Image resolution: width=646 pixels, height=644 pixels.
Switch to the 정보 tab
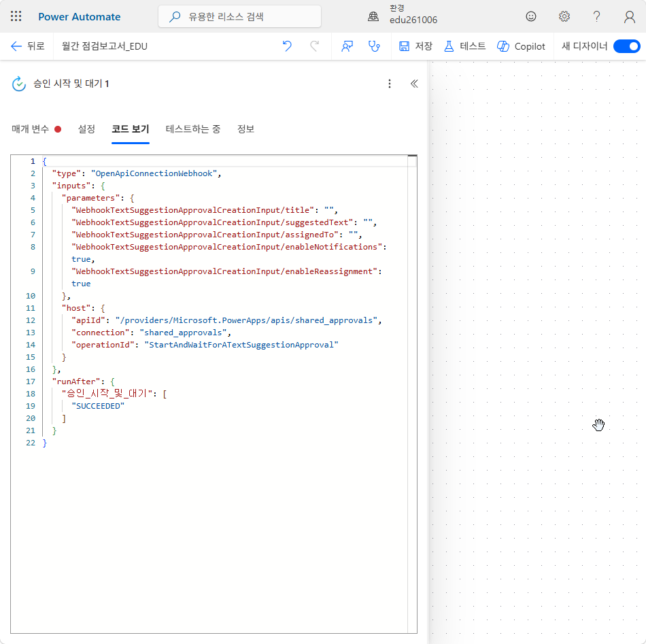coord(245,129)
